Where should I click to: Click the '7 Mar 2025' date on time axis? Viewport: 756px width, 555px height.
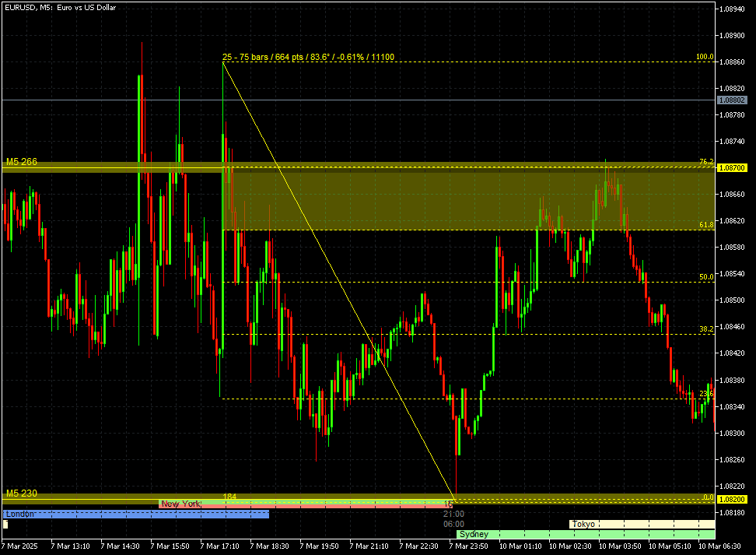point(19,546)
